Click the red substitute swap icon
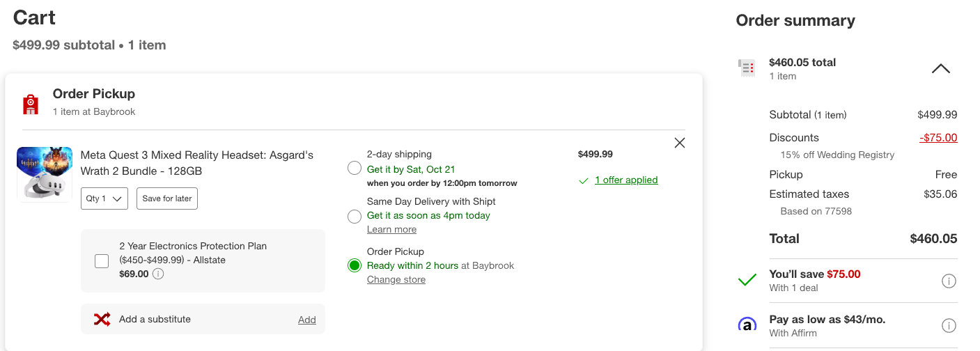Screen dimensions: 980x351 tap(102, 319)
